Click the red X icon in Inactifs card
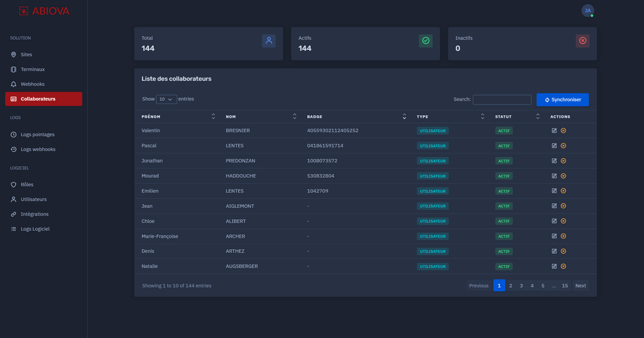The image size is (644, 338). click(583, 41)
